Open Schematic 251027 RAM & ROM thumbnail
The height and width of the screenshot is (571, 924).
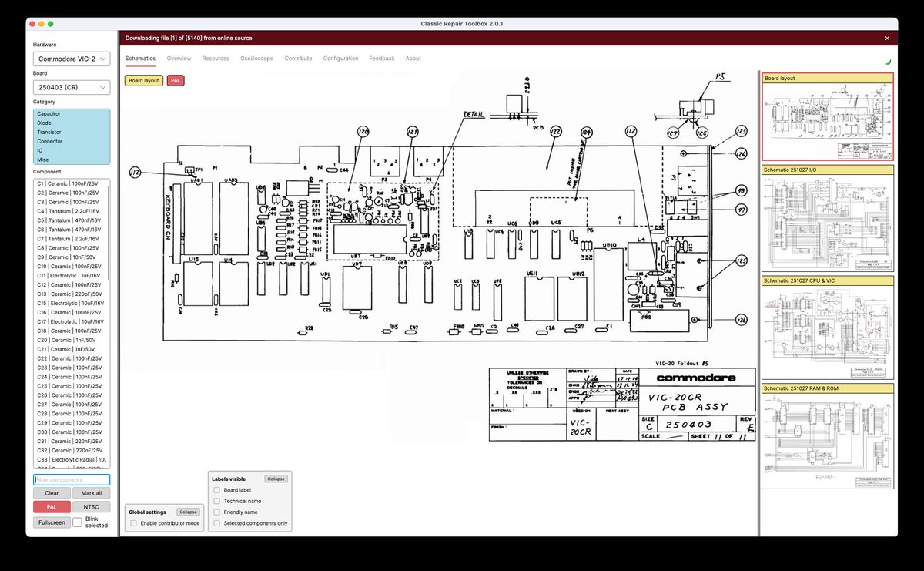point(828,436)
